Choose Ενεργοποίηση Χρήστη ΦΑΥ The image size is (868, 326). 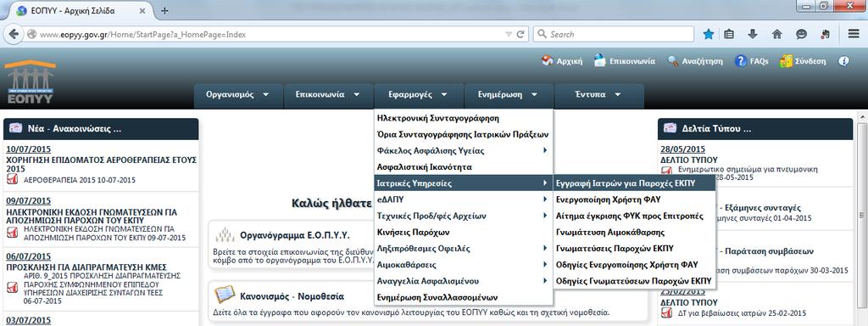(x=634, y=199)
